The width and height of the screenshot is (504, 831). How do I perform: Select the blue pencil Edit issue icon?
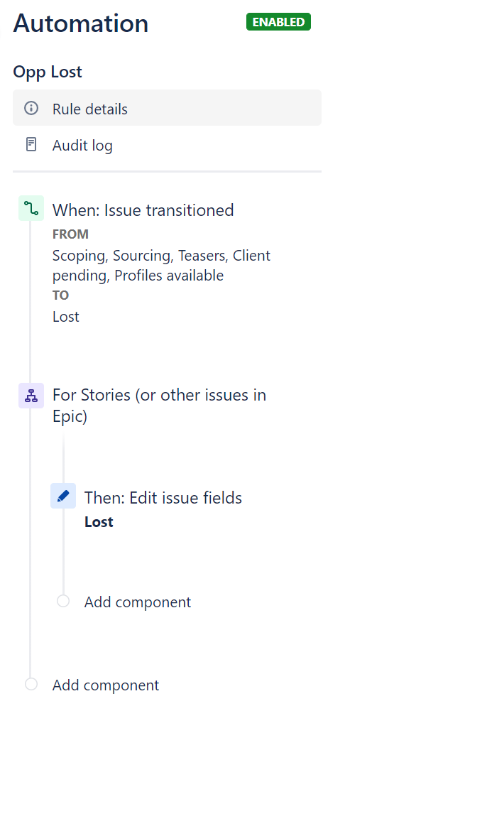pos(63,496)
